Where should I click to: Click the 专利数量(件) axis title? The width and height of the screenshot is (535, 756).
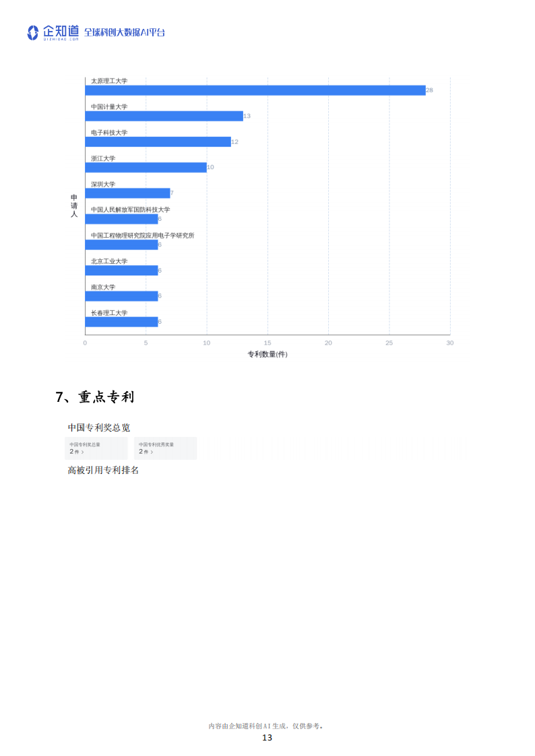267,354
